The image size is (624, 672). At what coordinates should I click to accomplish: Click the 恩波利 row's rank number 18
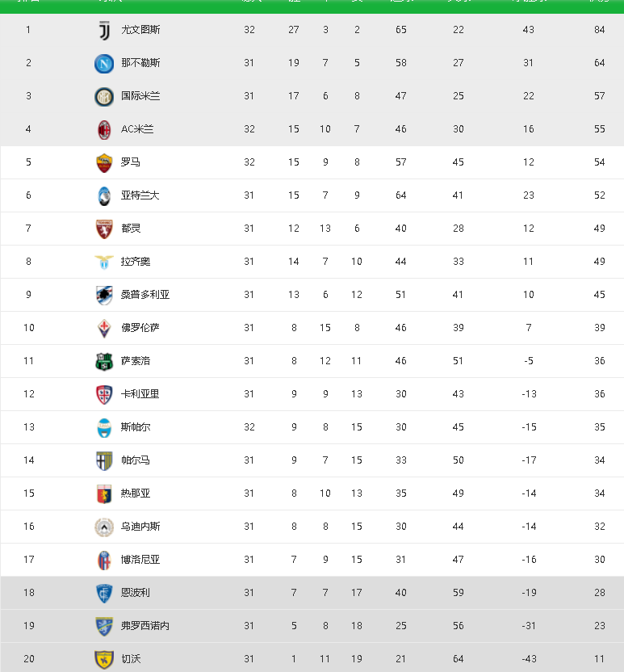tap(29, 593)
